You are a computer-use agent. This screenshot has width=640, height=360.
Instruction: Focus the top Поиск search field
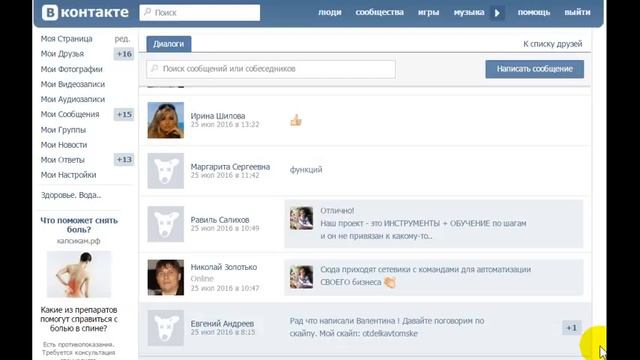[200, 13]
